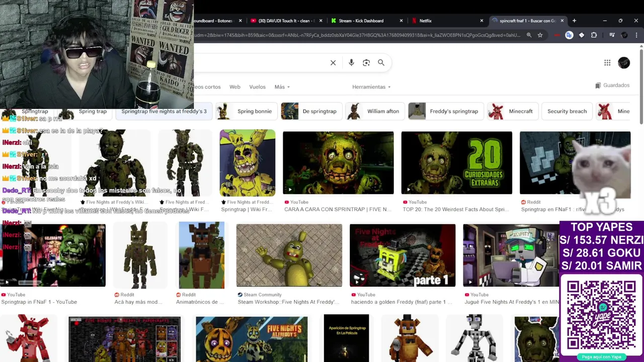Click the Springtrap in FNaF 1 - YouTube link
The height and width of the screenshot is (362, 644).
39,302
